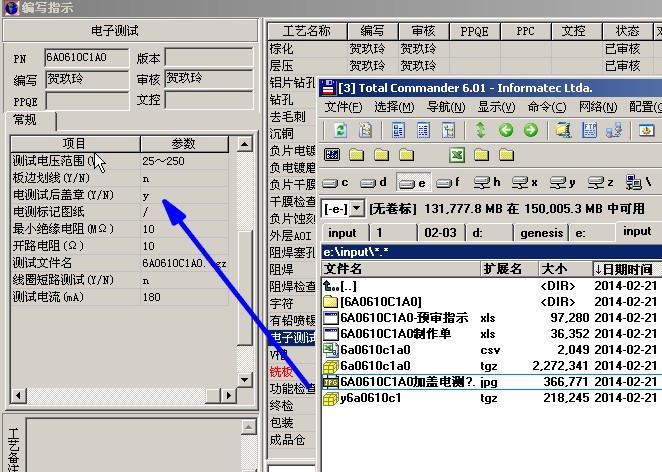Viewport: 662px width, 472px height.
Task: Launch the Excel shortcut icon in button bar
Action: (x=457, y=155)
